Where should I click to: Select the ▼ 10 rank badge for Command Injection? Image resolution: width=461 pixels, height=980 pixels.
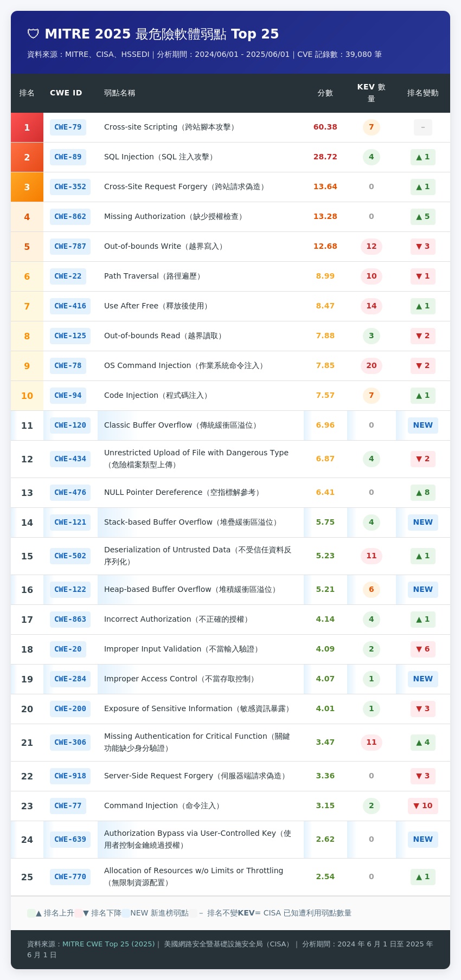pyautogui.click(x=422, y=806)
